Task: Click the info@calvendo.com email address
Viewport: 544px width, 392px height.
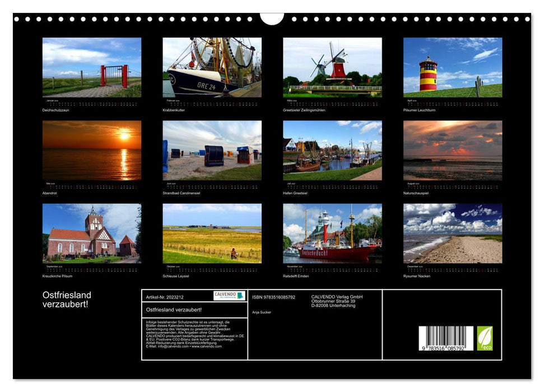Action: [172, 348]
